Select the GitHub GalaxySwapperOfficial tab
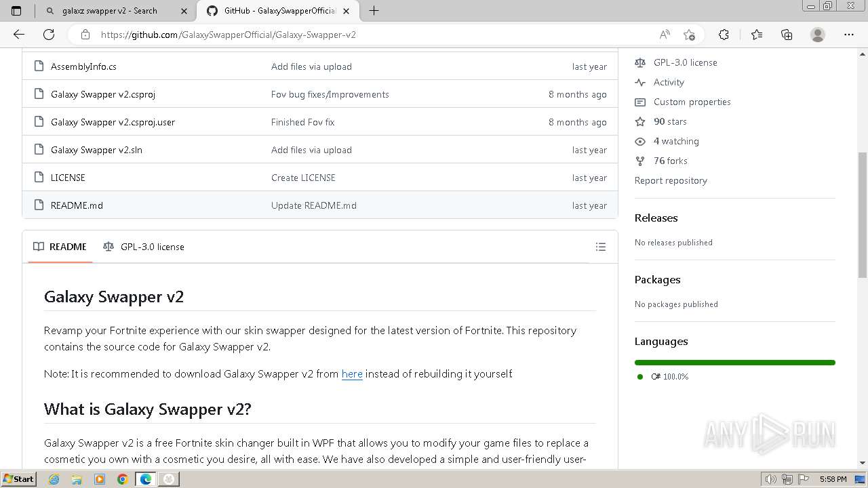Screen dimensions: 868x488 (279, 11)
